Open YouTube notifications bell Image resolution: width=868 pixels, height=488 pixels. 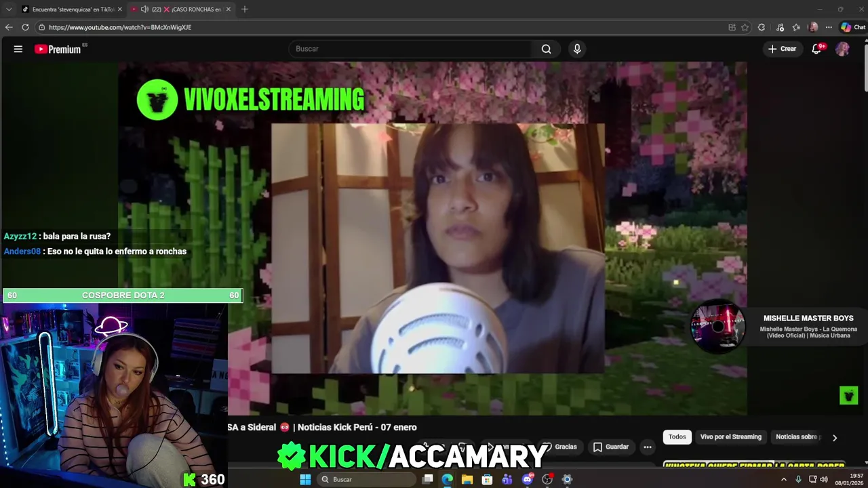[x=816, y=49]
